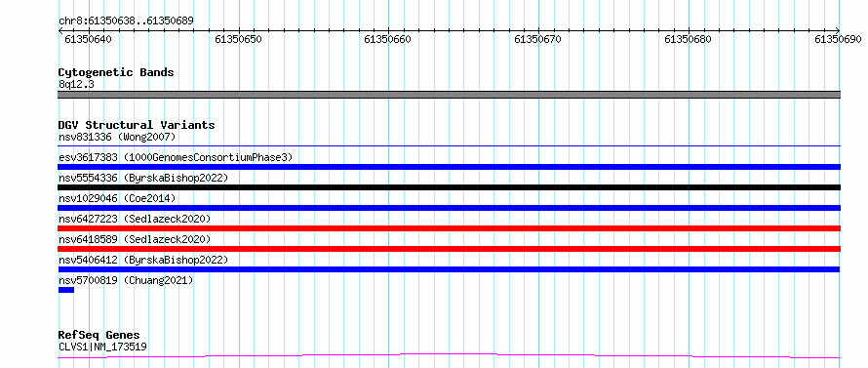Select the red nsv6418589 variant bar

coord(449,249)
